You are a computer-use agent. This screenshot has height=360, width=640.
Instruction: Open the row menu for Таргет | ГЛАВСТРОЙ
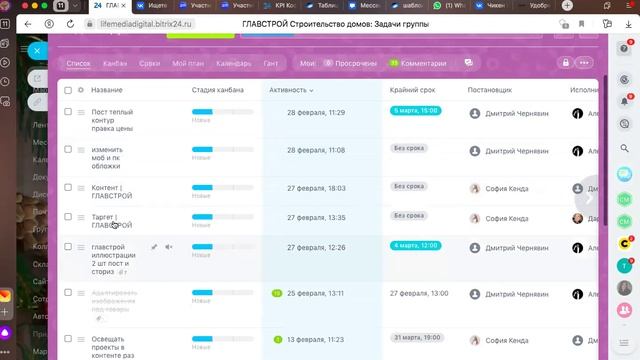(x=81, y=217)
